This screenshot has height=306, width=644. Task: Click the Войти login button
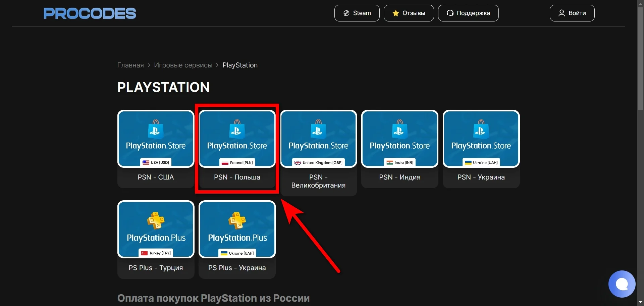click(572, 13)
